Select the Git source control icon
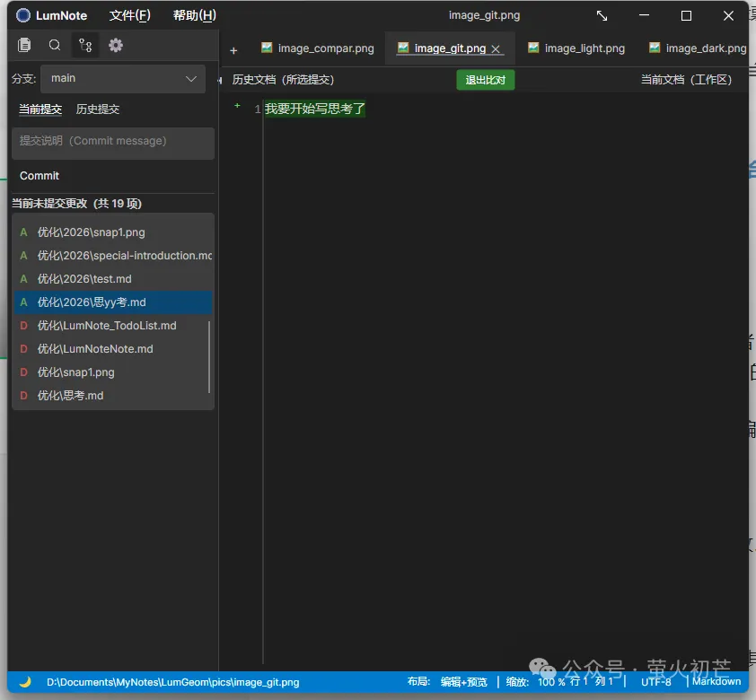Viewport: 756px width, 700px height. [85, 45]
